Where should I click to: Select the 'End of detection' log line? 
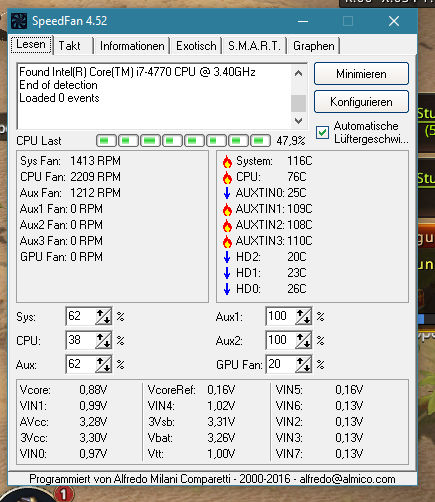pos(58,85)
